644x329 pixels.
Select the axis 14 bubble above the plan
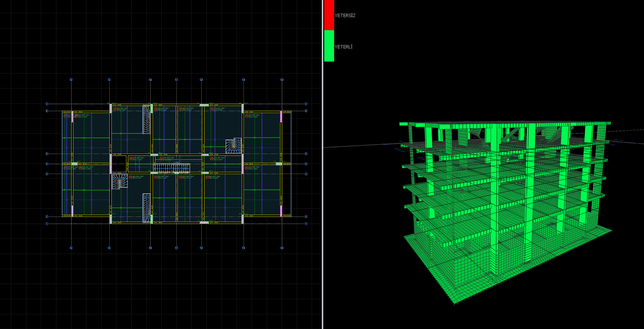coord(282,80)
